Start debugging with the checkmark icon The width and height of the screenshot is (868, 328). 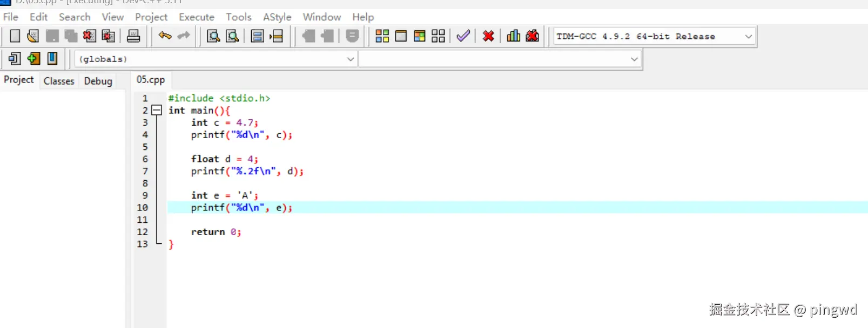[x=463, y=36]
